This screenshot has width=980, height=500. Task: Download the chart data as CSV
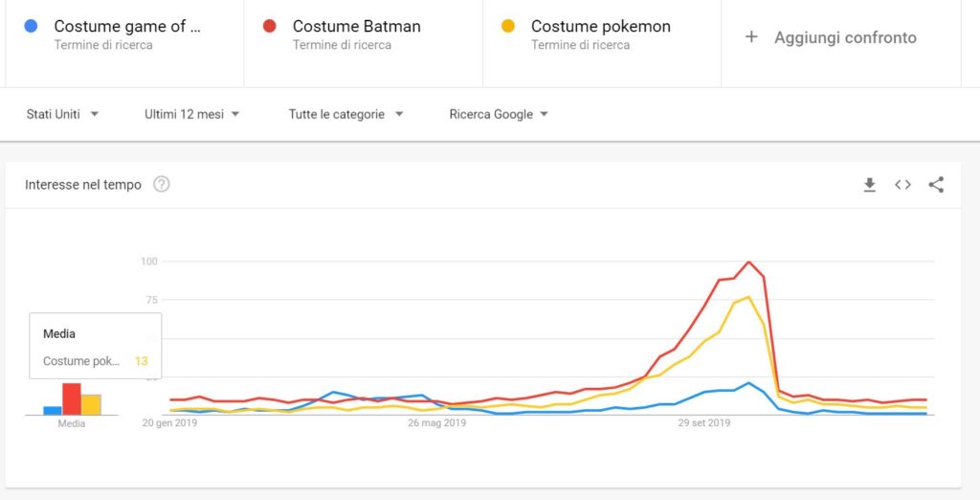point(869,185)
